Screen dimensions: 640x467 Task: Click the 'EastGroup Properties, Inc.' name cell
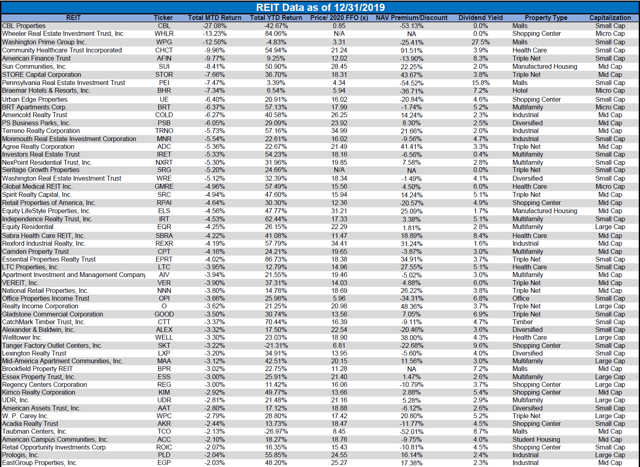tap(40, 463)
